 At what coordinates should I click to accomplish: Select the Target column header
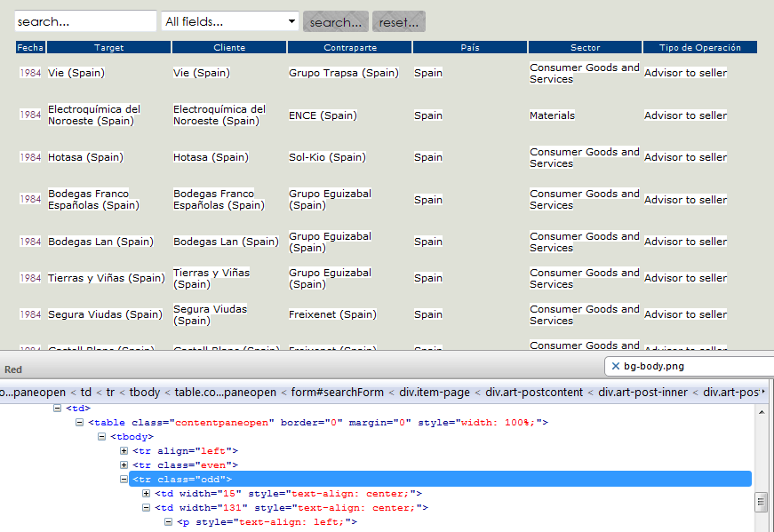tap(108, 47)
